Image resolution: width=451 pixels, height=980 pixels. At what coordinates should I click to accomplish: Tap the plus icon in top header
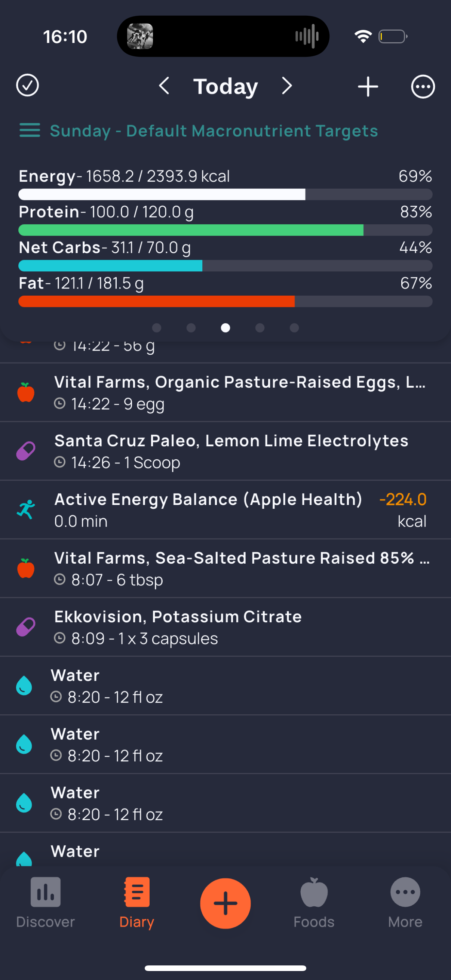pyautogui.click(x=368, y=86)
